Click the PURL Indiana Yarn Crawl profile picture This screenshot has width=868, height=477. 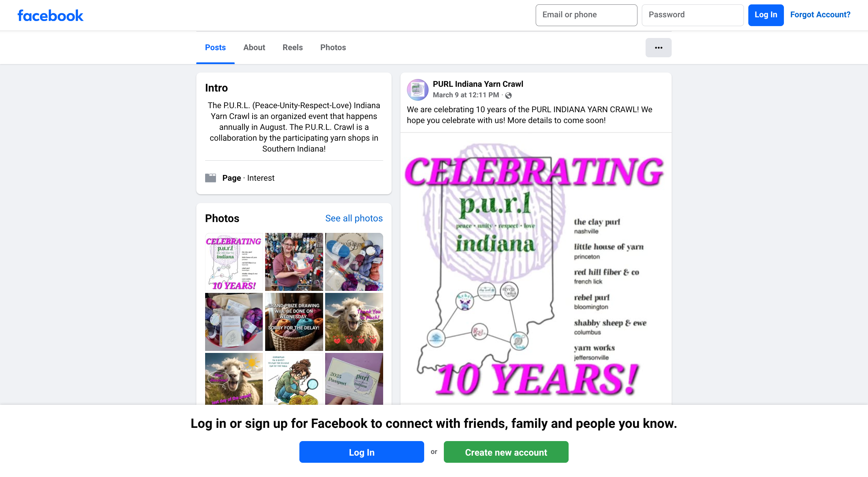(x=417, y=90)
